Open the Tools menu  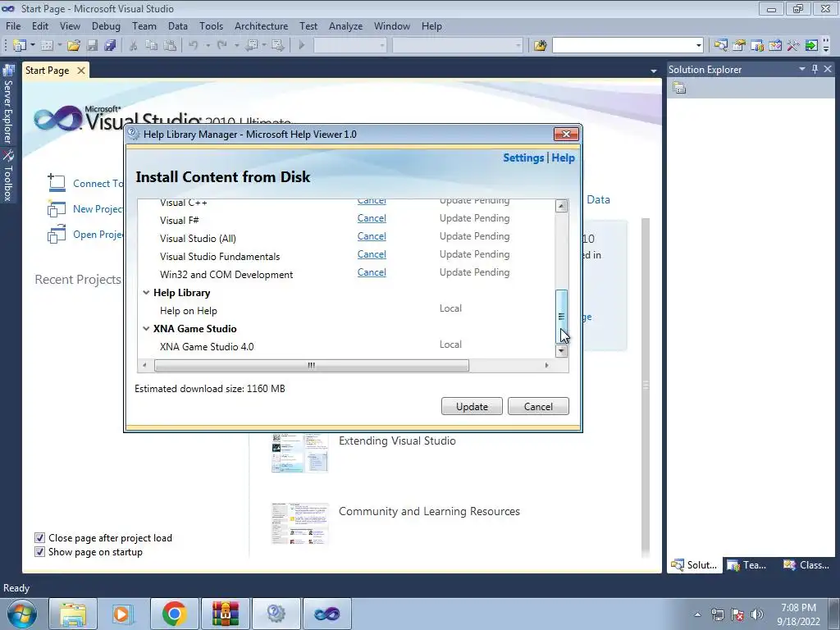tap(211, 26)
